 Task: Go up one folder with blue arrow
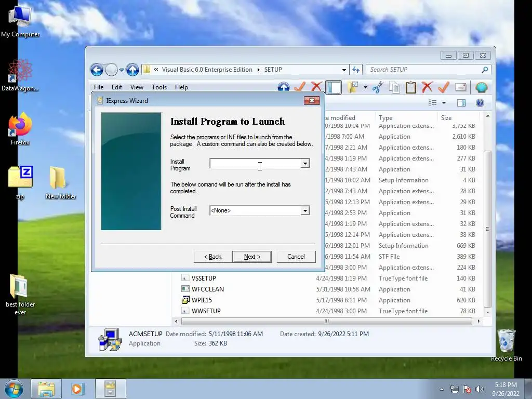132,70
